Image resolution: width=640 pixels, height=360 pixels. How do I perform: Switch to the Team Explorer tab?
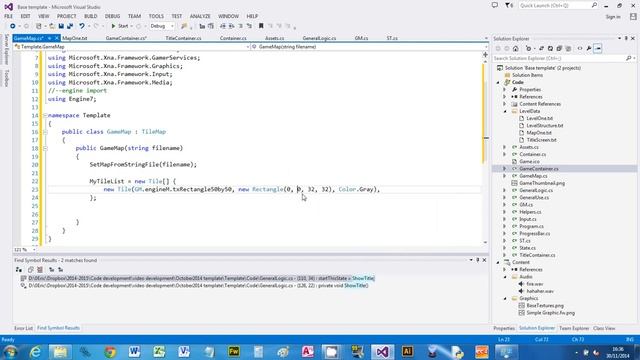(574, 328)
